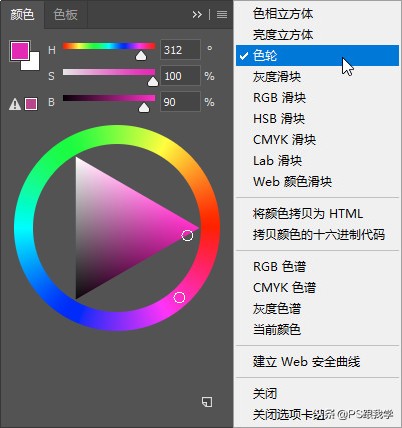Select the checked 色轮 menu item
The height and width of the screenshot is (428, 402).
click(317, 56)
